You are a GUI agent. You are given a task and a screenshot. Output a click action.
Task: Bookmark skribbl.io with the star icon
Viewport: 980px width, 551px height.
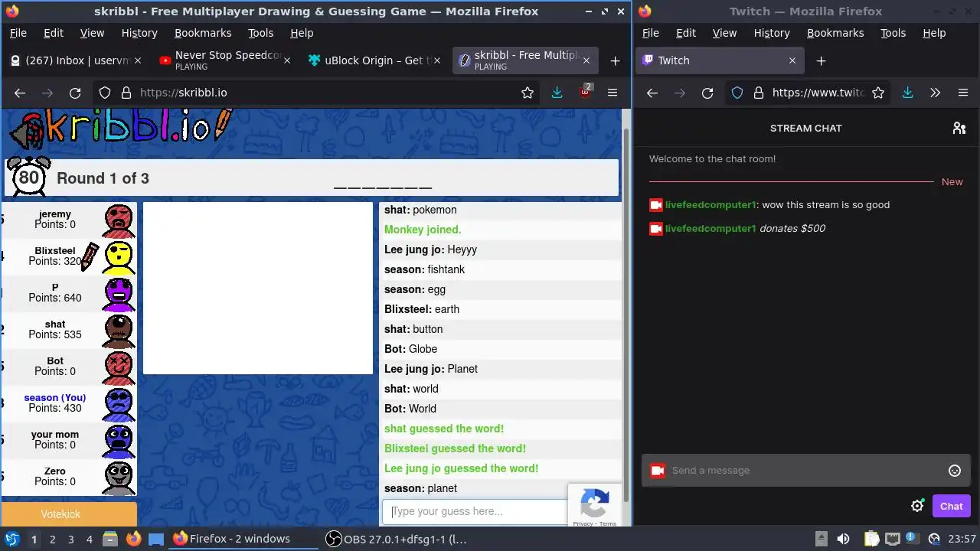[x=528, y=93]
